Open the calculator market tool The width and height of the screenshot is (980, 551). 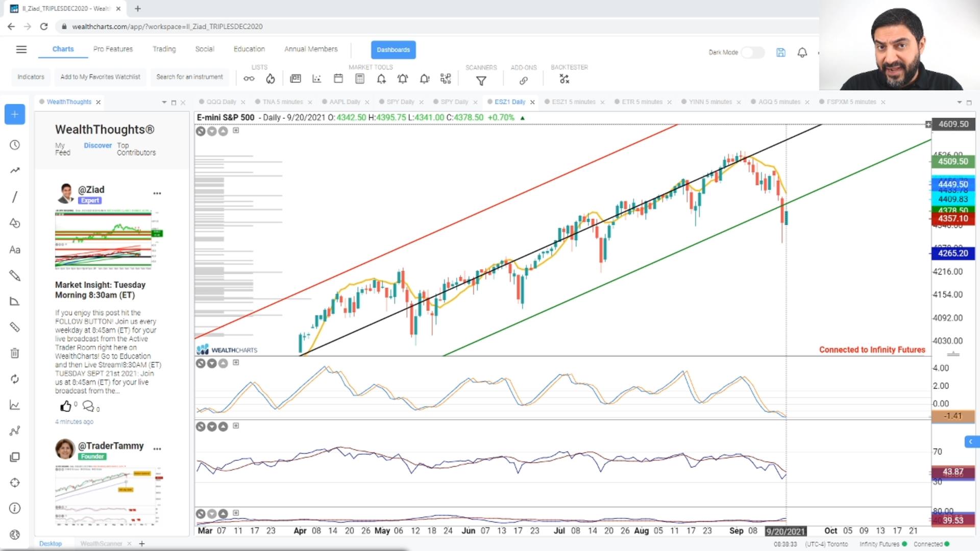click(x=360, y=79)
